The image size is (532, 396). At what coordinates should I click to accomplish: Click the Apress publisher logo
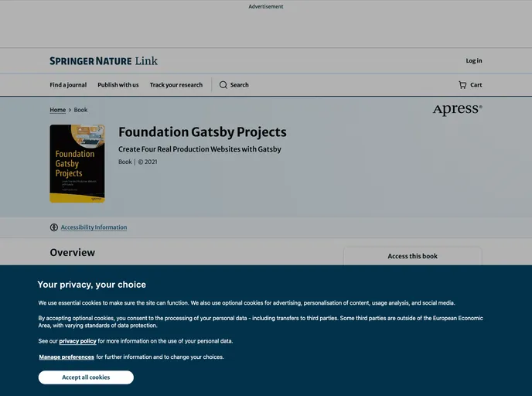(457, 110)
